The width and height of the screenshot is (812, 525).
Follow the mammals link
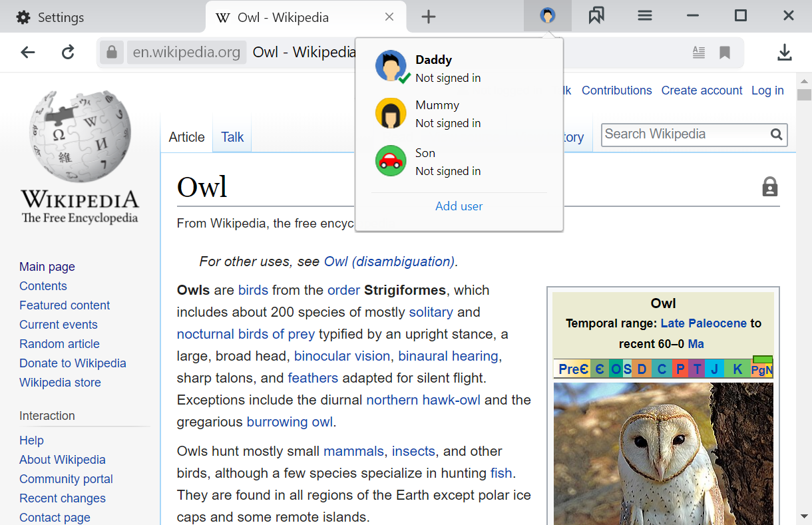coord(353,451)
